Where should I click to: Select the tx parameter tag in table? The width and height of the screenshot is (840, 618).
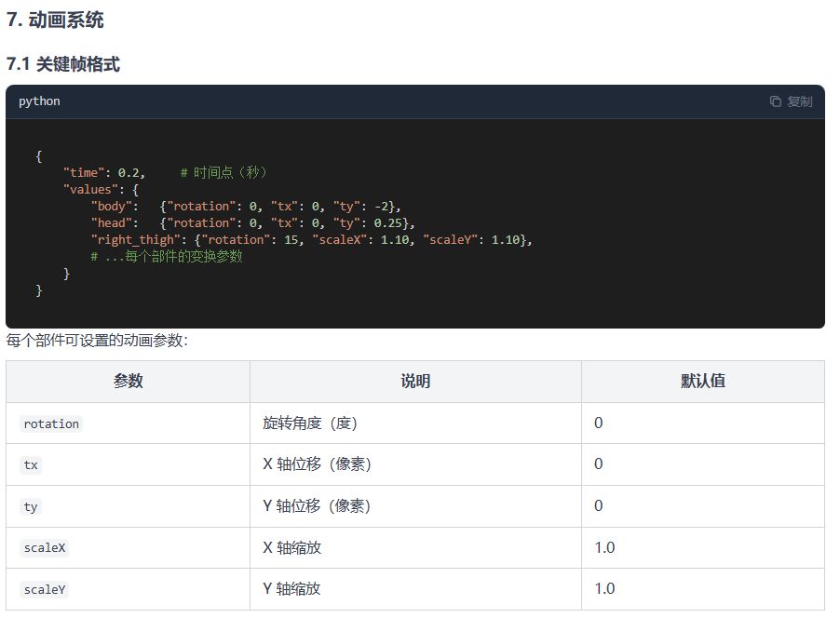click(32, 464)
